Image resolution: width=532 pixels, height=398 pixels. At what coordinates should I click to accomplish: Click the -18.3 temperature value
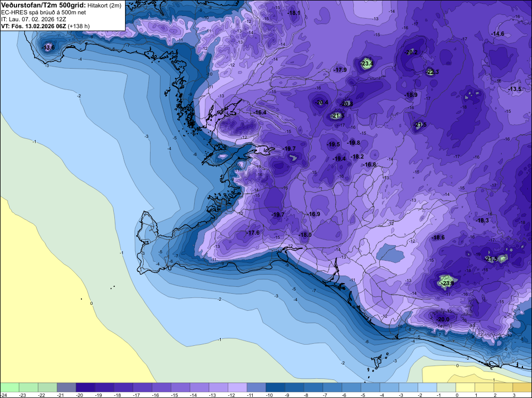tap(482, 220)
